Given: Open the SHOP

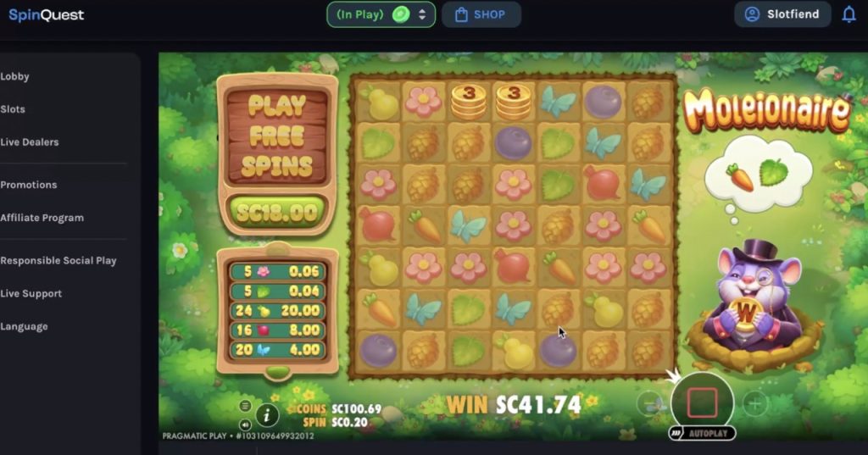Looking at the screenshot, I should (x=481, y=14).
